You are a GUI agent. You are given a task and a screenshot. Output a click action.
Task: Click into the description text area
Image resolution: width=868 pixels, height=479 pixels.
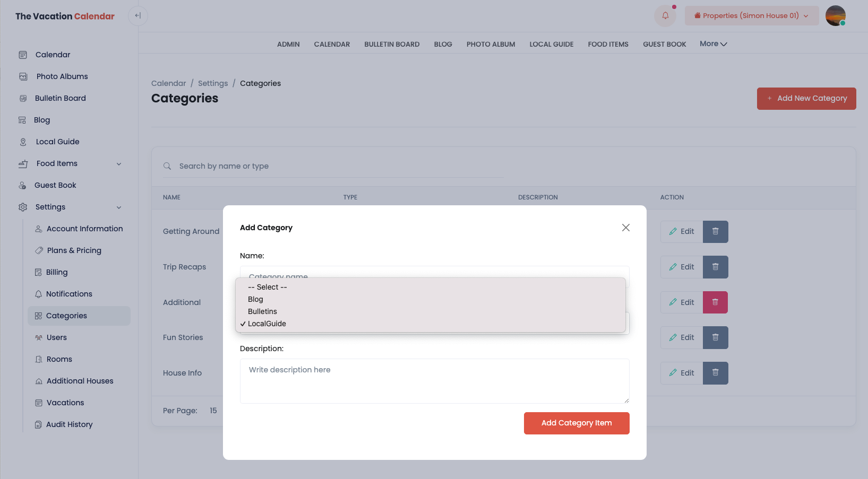tap(434, 381)
